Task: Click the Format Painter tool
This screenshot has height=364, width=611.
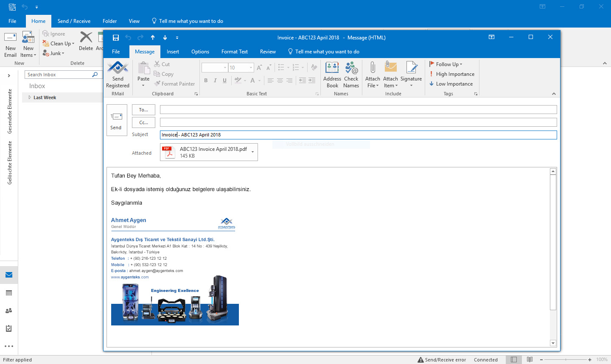Action: point(174,84)
